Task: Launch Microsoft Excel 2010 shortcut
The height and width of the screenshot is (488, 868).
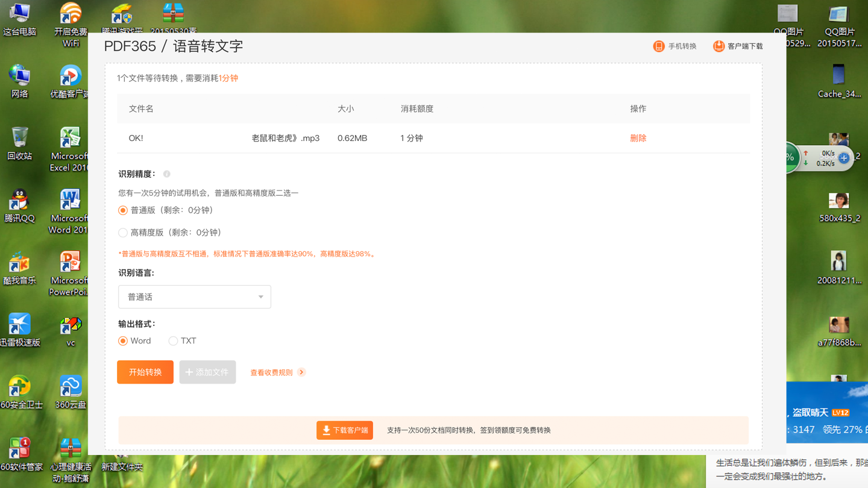Action: 69,149
